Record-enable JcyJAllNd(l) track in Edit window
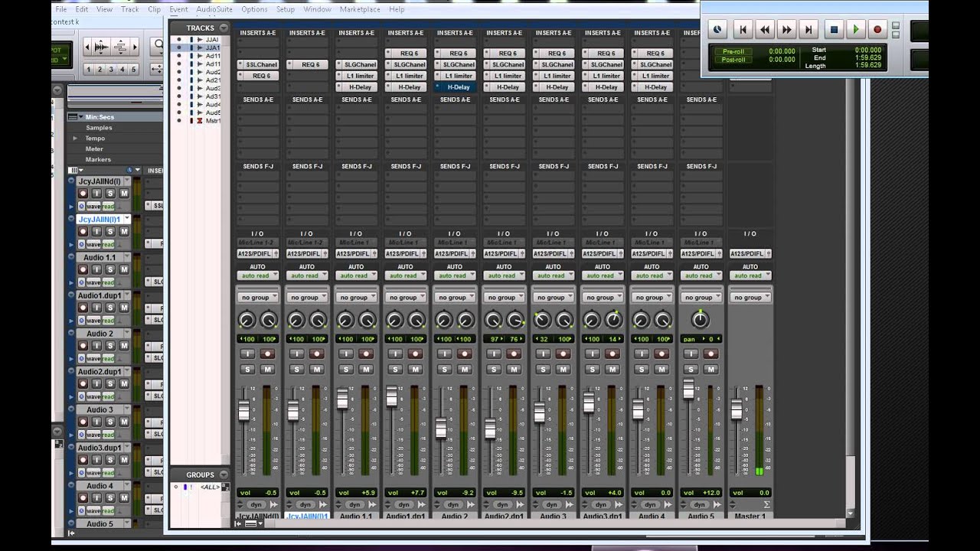Viewport: 980px width, 551px height. click(83, 194)
